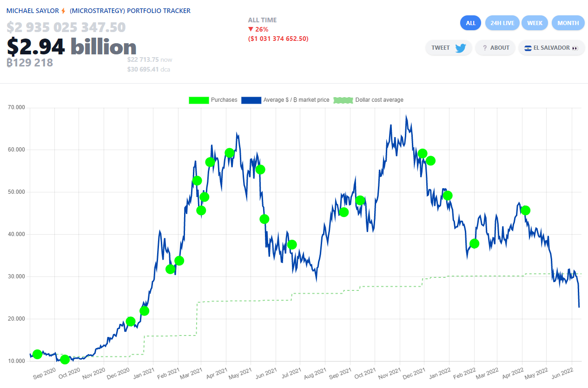
Task: Click the loss amount "($1 031 374 652.50)"
Action: (x=278, y=39)
